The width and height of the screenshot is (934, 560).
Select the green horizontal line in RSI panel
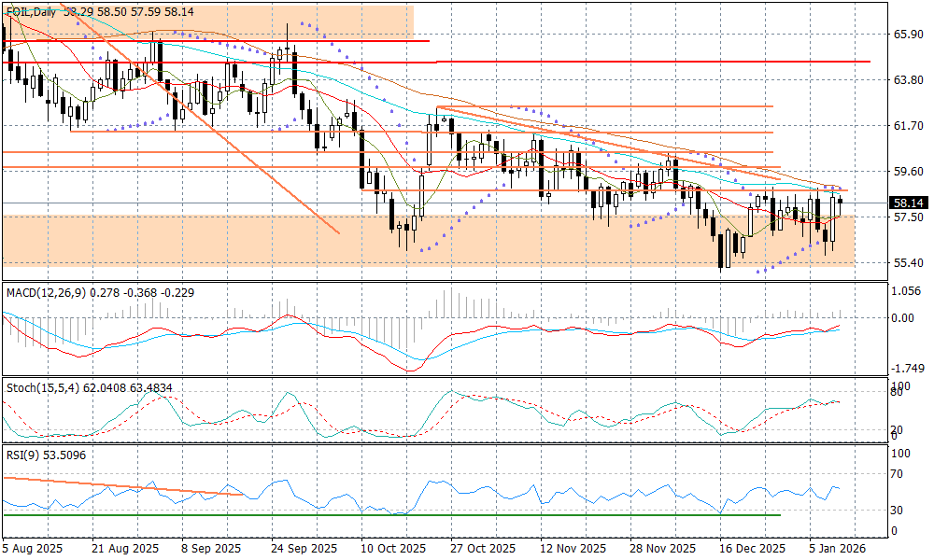(374, 514)
